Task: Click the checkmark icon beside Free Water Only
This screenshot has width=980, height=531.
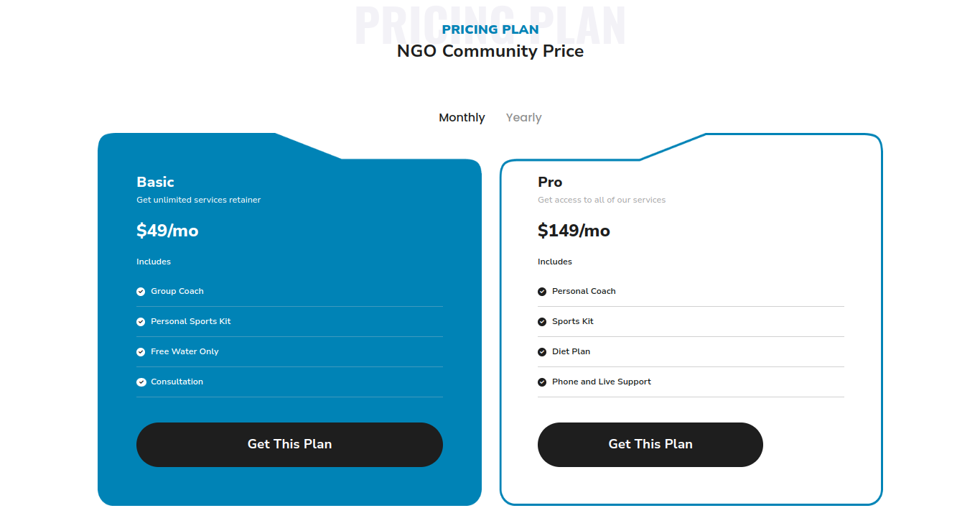Action: pyautogui.click(x=141, y=352)
